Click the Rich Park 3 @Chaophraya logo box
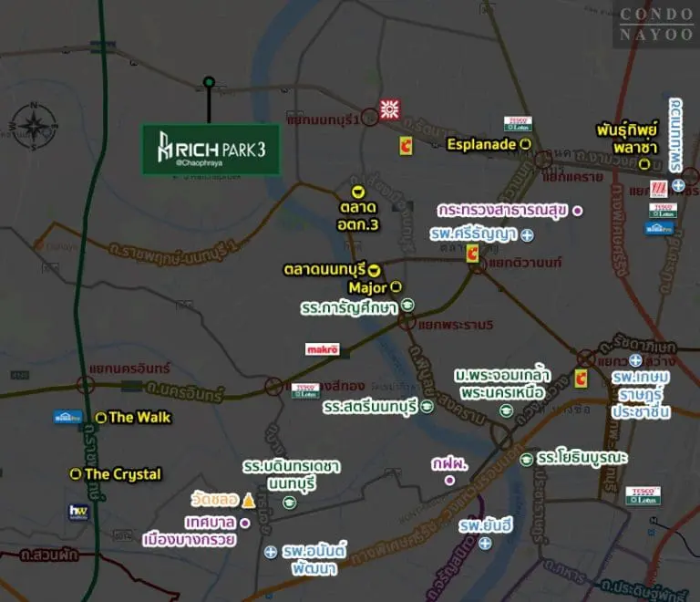Viewport: 700px width, 602px height. click(211, 150)
